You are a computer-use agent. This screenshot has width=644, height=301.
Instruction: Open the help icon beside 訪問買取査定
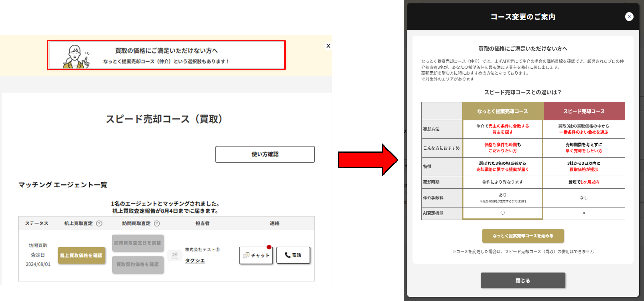coord(157,223)
